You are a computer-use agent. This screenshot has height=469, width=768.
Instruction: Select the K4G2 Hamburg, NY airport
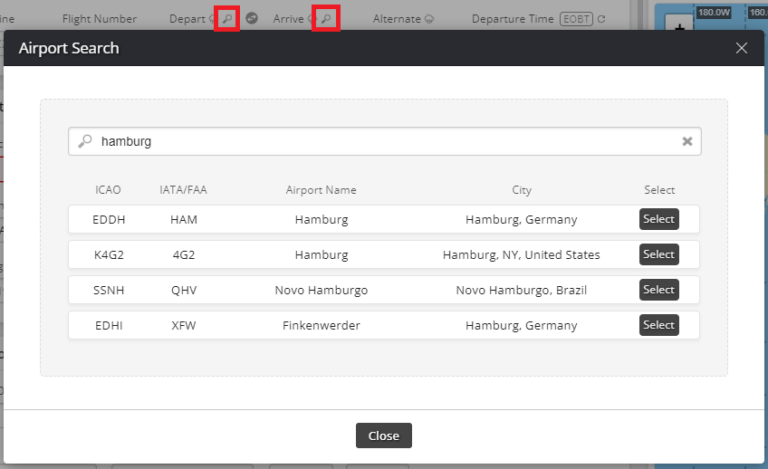point(658,254)
